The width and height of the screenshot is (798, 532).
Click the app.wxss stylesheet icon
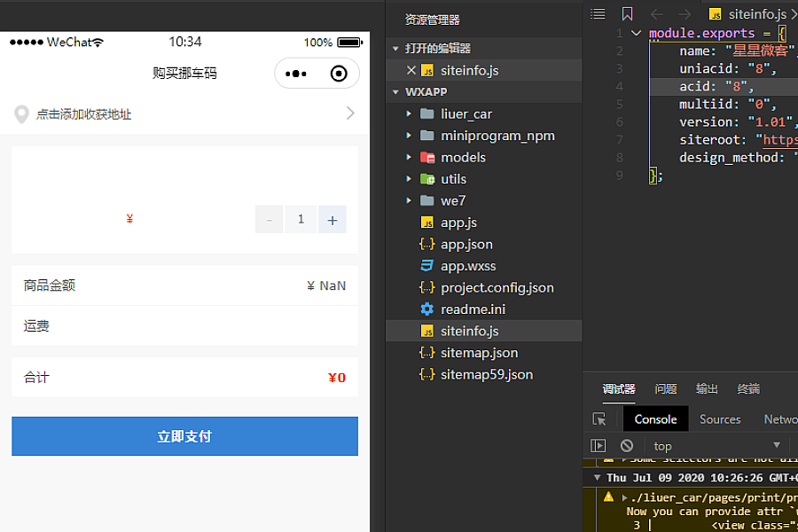click(x=427, y=266)
